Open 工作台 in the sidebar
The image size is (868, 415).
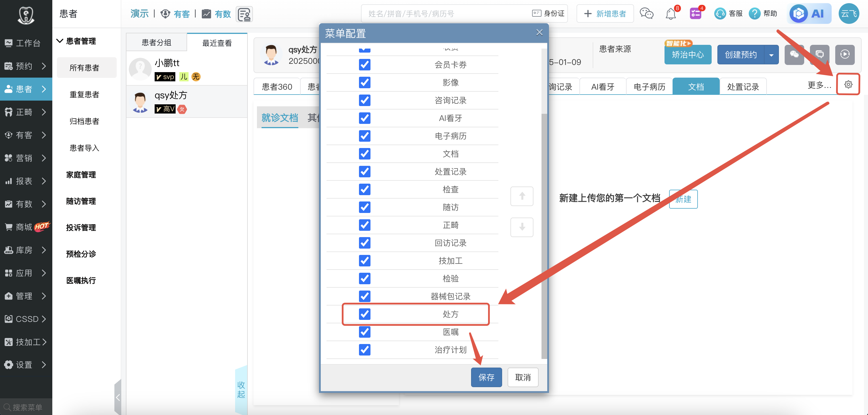tap(26, 43)
